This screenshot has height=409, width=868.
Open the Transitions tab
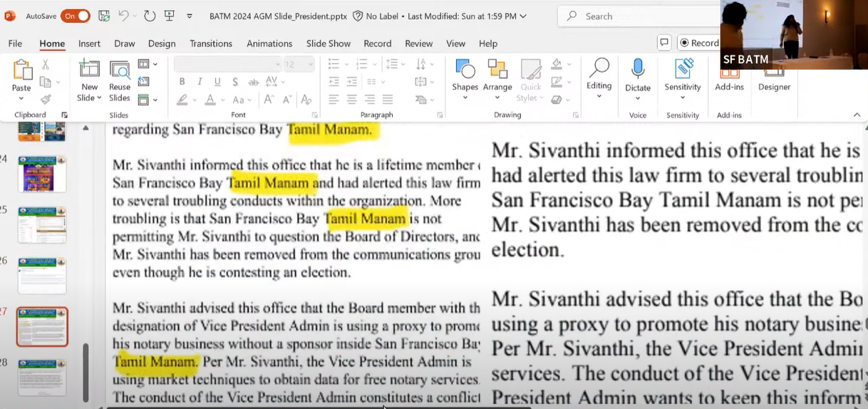point(211,43)
